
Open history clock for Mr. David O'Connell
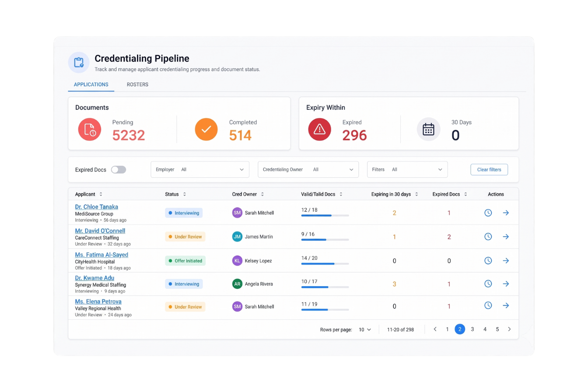click(488, 237)
